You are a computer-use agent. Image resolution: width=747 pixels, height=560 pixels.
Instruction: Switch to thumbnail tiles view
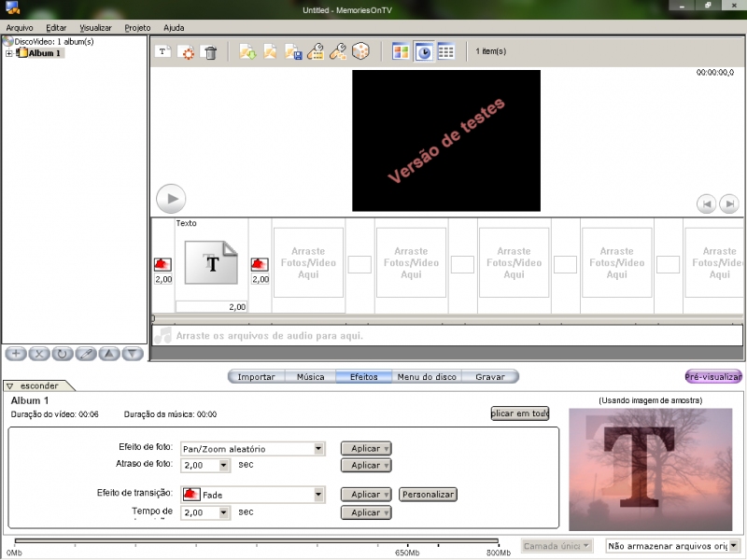(401, 52)
